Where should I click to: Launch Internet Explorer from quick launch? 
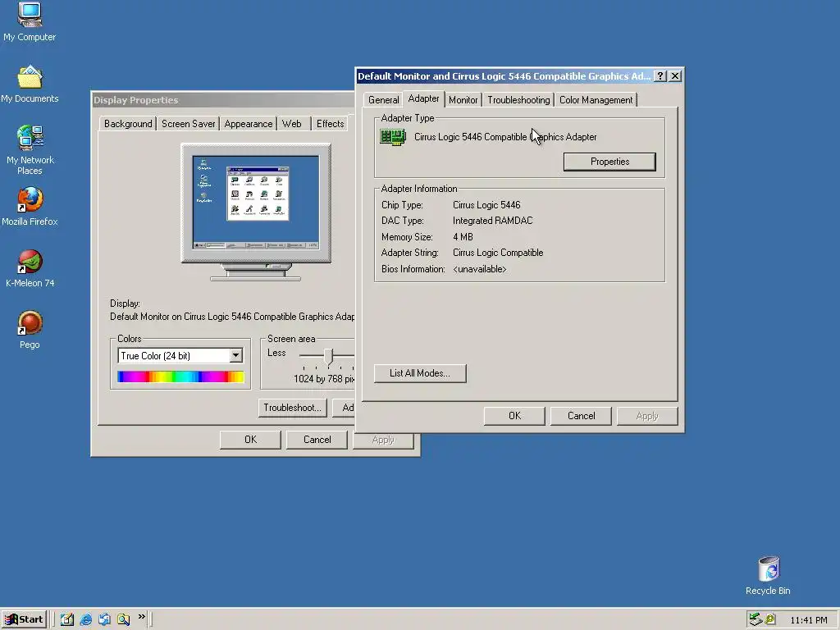85,619
